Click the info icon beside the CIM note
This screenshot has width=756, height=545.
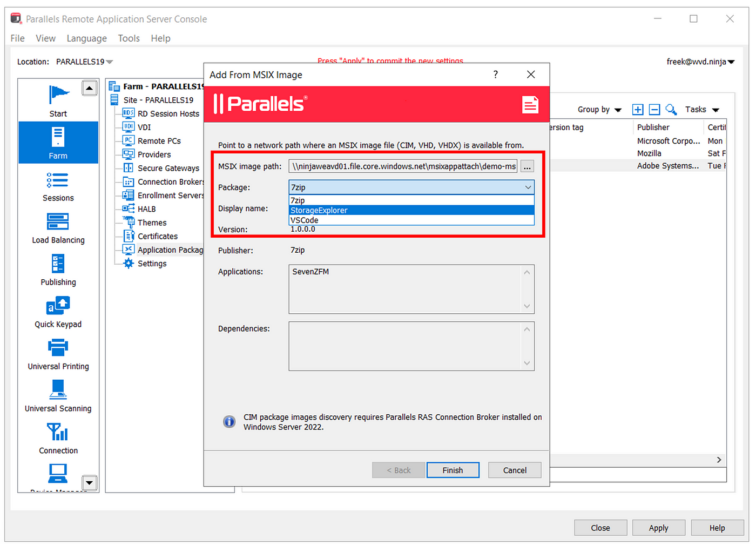coord(230,421)
